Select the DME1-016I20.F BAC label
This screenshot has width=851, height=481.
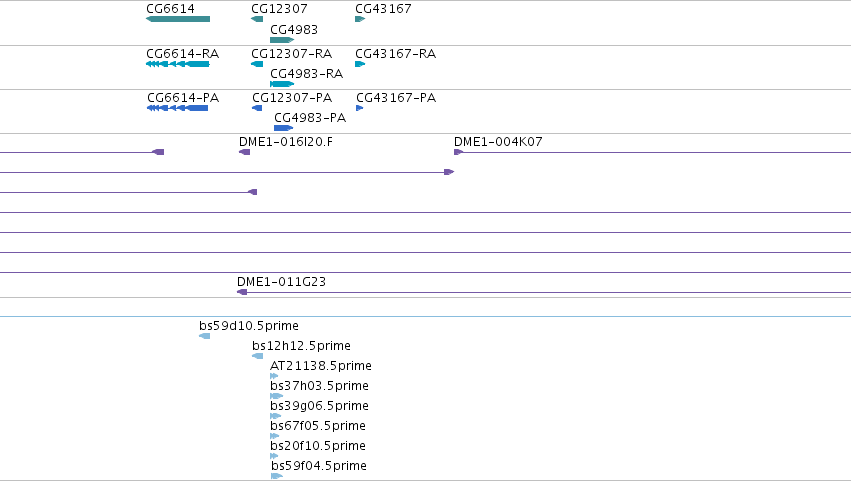286,142
